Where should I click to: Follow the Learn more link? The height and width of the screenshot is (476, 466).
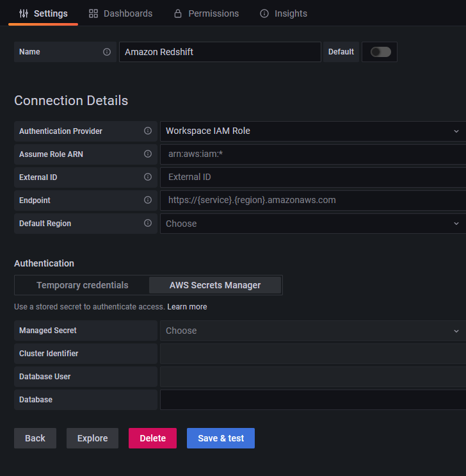click(x=187, y=307)
